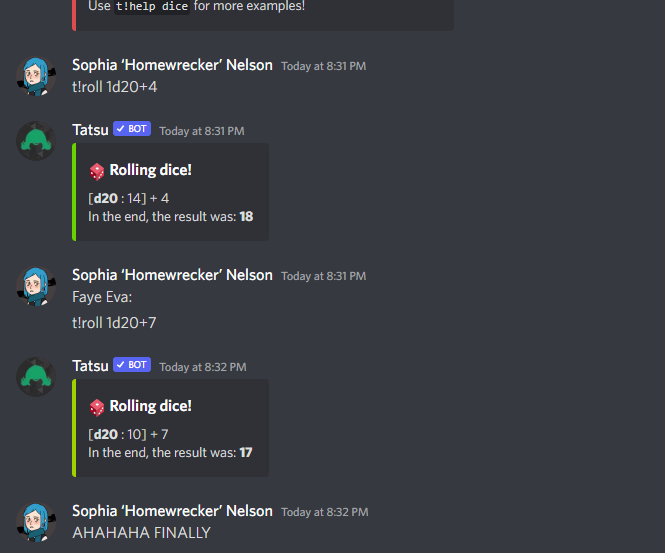Screen dimensions: 665x553
Task: Click the Rolling dice! embed showing result 17
Action: (170, 428)
